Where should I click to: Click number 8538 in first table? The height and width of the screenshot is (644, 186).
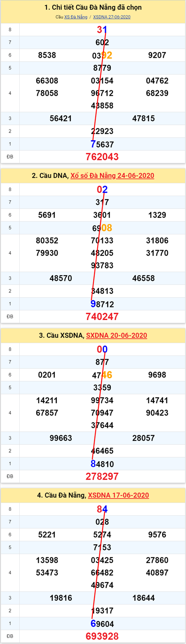click(47, 55)
